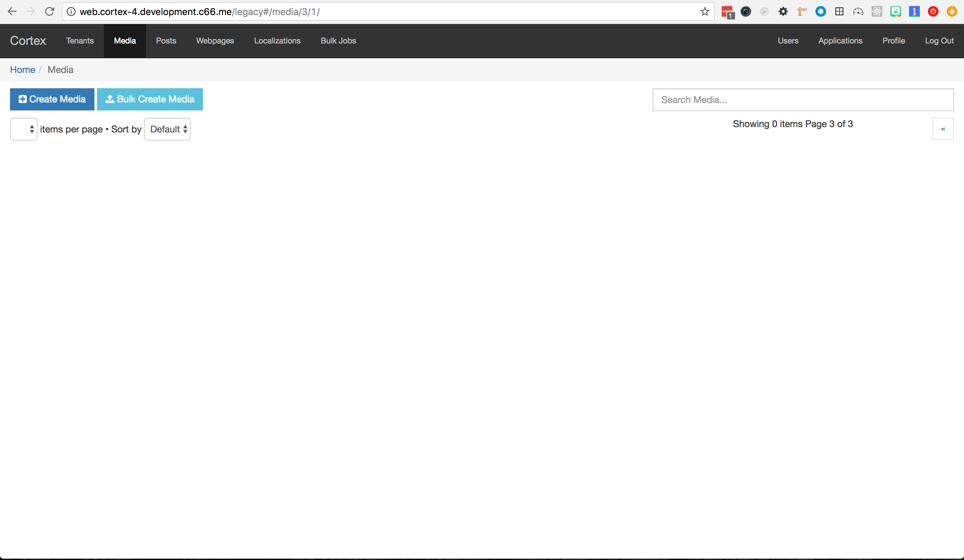Open the ruler measurement extension
The width and height of the screenshot is (964, 560).
pyautogui.click(x=802, y=12)
